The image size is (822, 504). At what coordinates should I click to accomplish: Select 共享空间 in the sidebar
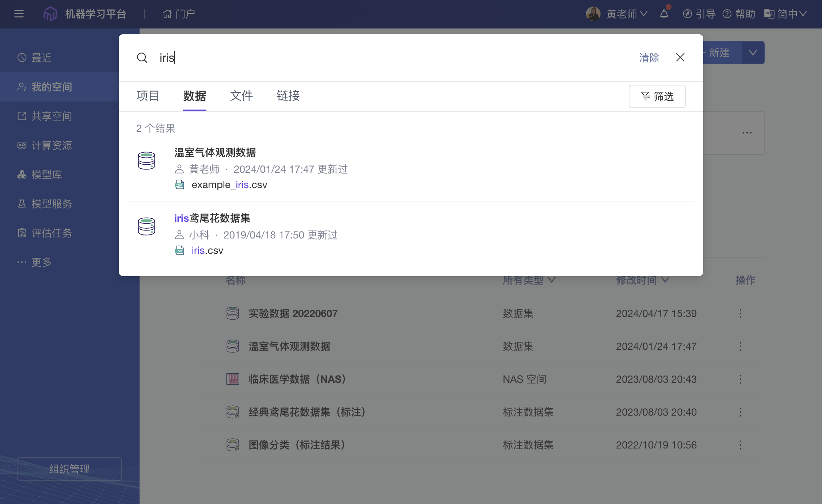click(x=52, y=116)
